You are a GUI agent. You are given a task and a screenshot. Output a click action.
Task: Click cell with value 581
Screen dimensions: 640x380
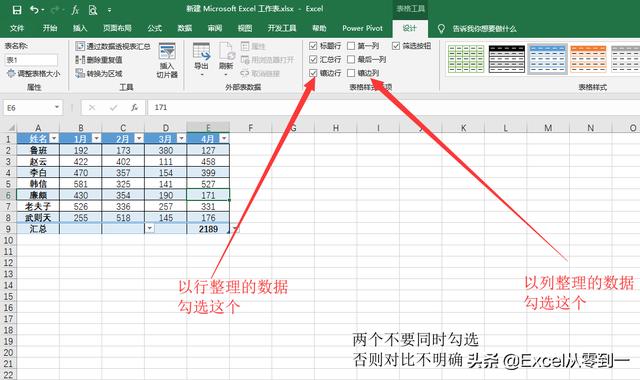click(x=81, y=184)
